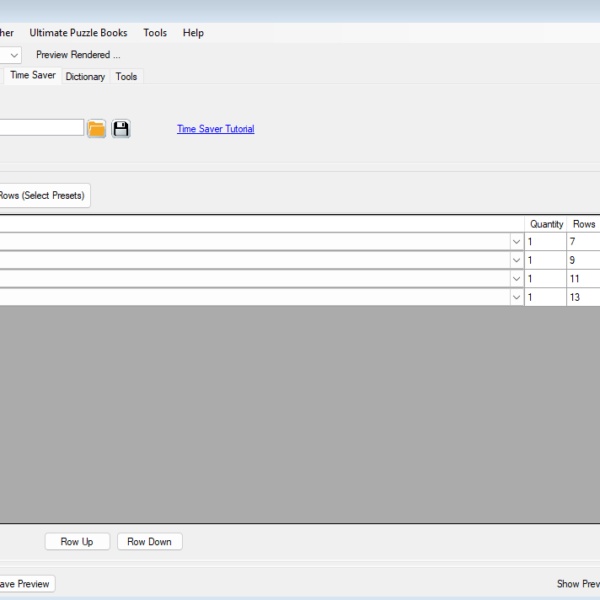This screenshot has height=600, width=600.
Task: Open the Time Saver Tutorial link
Action: [215, 129]
